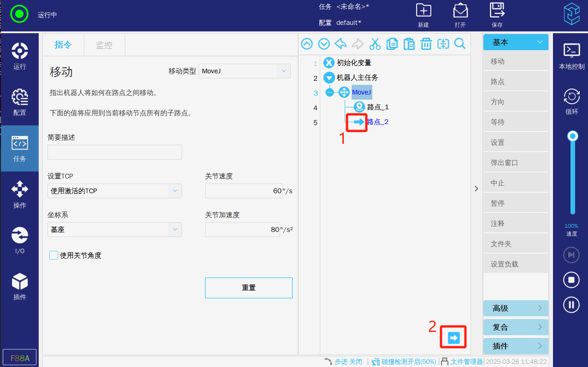Open the 坐标系 基座 dropdown
The image size is (588, 367).
pos(114,230)
